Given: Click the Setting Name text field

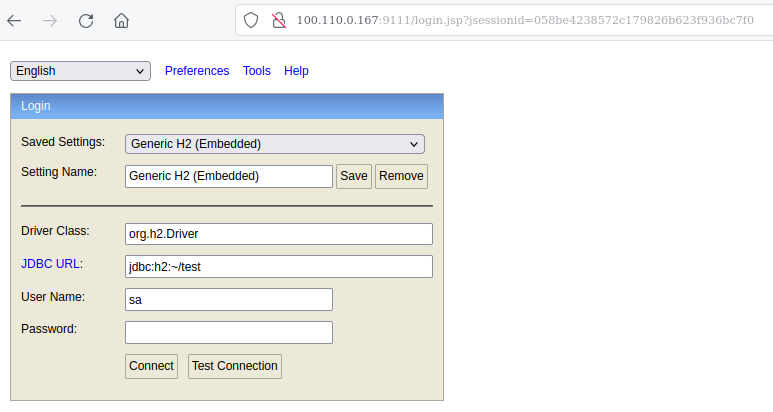Looking at the screenshot, I should coord(229,176).
